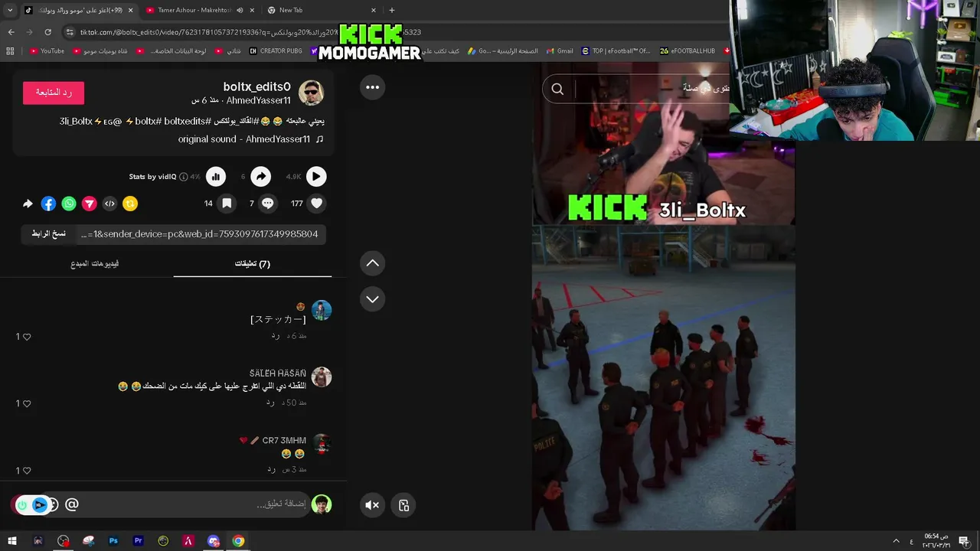This screenshot has height=551, width=980.
Task: Send to friends with the red paper-plane icon
Action: 90,204
